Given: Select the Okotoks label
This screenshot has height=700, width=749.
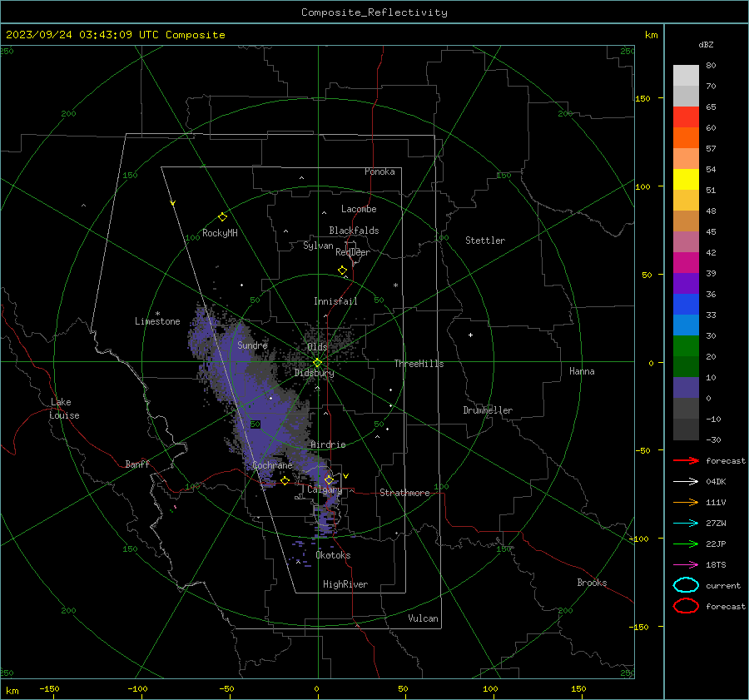Looking at the screenshot, I should pos(333,555).
